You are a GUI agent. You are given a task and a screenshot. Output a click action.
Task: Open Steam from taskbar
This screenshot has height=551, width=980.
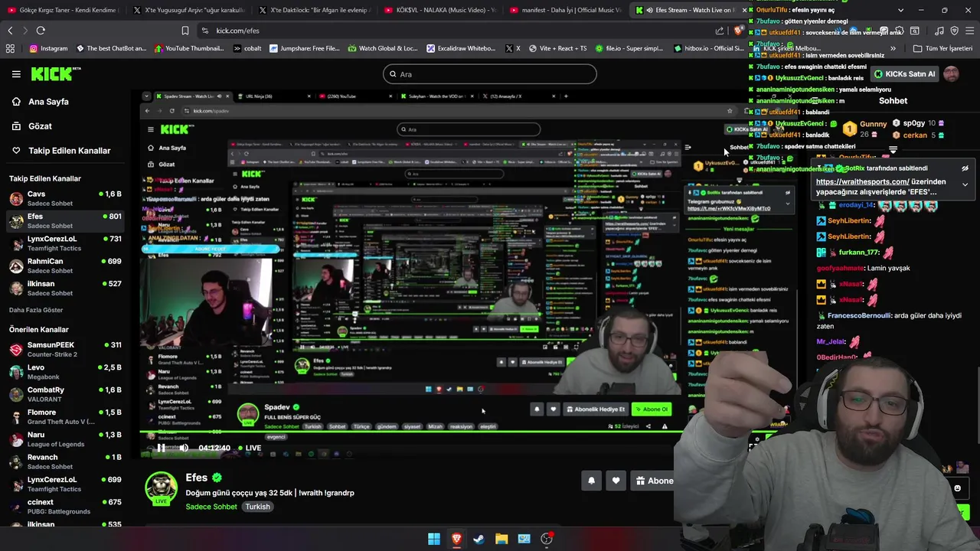(479, 539)
